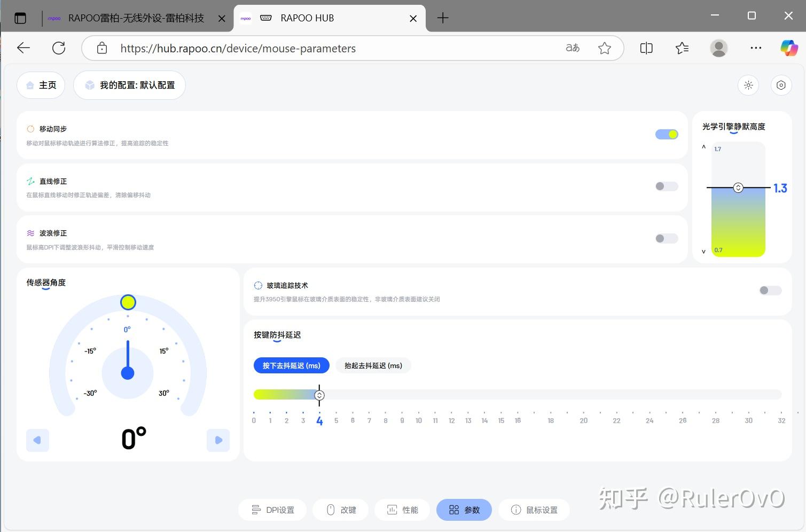Enable the 直线修正 switch
806x532 pixels.
pyautogui.click(x=667, y=186)
